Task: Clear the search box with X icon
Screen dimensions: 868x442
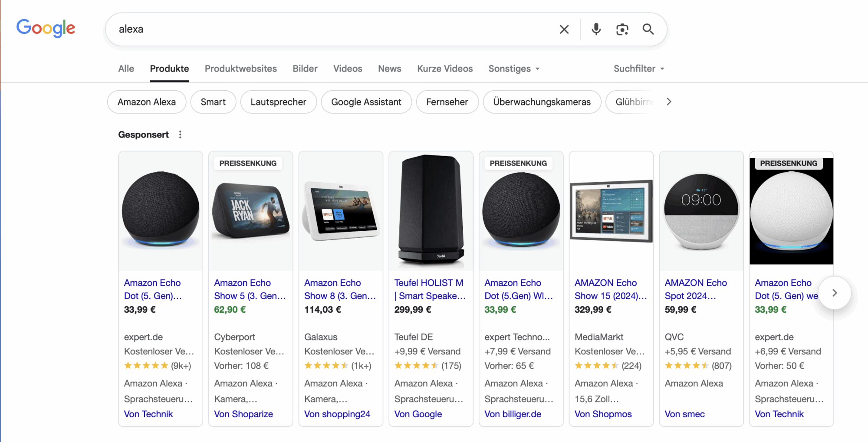Action: click(564, 29)
